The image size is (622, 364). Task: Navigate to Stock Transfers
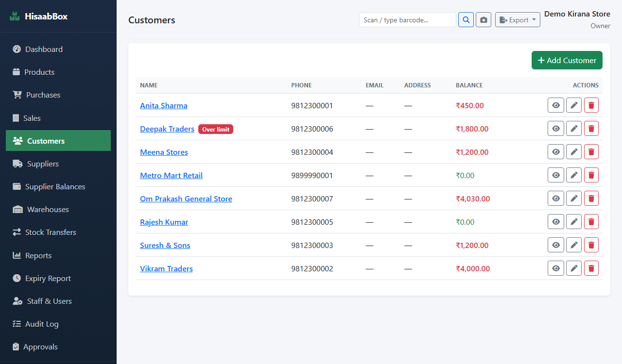[58, 232]
